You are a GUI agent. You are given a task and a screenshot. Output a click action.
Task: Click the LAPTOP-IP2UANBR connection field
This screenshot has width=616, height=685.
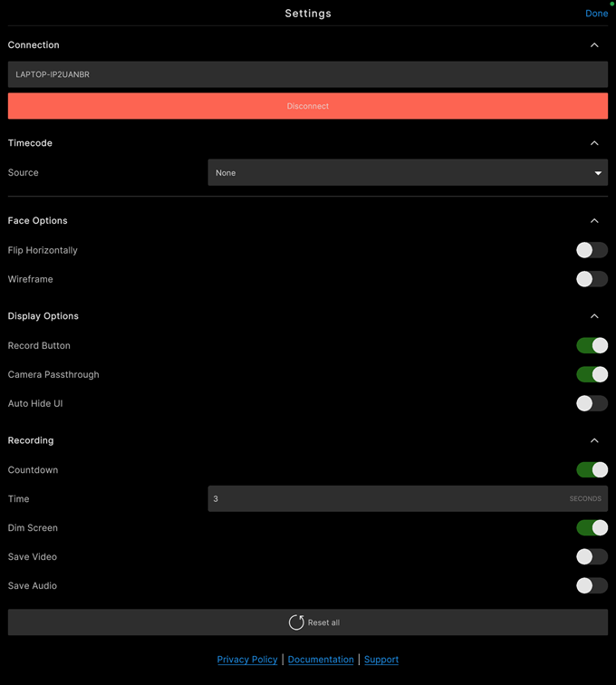pyautogui.click(x=308, y=74)
